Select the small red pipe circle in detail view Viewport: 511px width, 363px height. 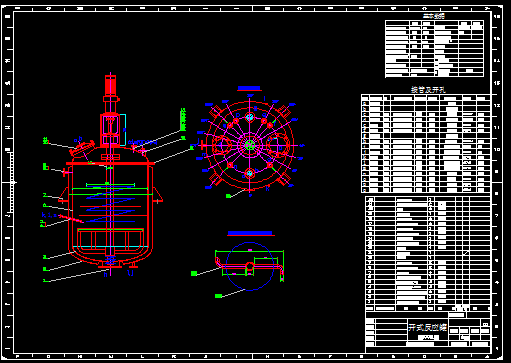pyautogui.click(x=250, y=266)
